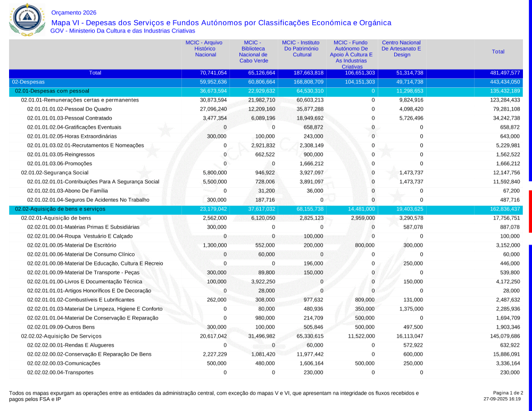Click the Fundo Autónomo De Apoio À Cultura header
The image size is (532, 411).
pos(351,54)
